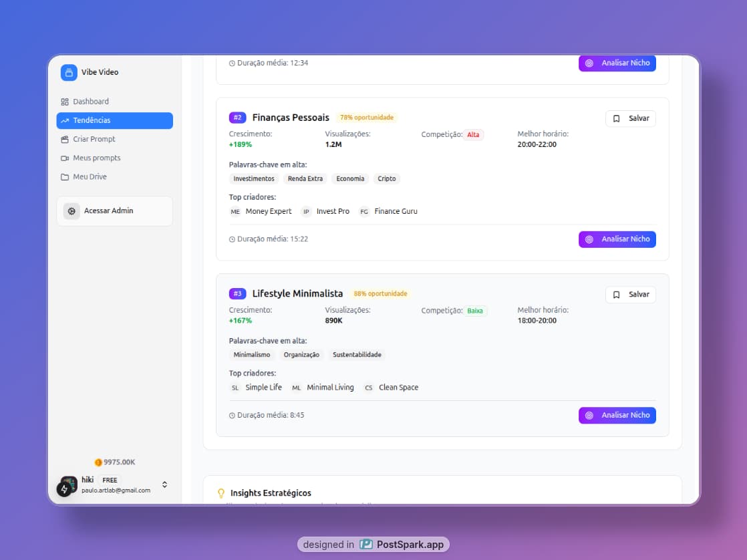Save the Finanças Pessoais niche
The height and width of the screenshot is (560, 747).
pyautogui.click(x=630, y=118)
